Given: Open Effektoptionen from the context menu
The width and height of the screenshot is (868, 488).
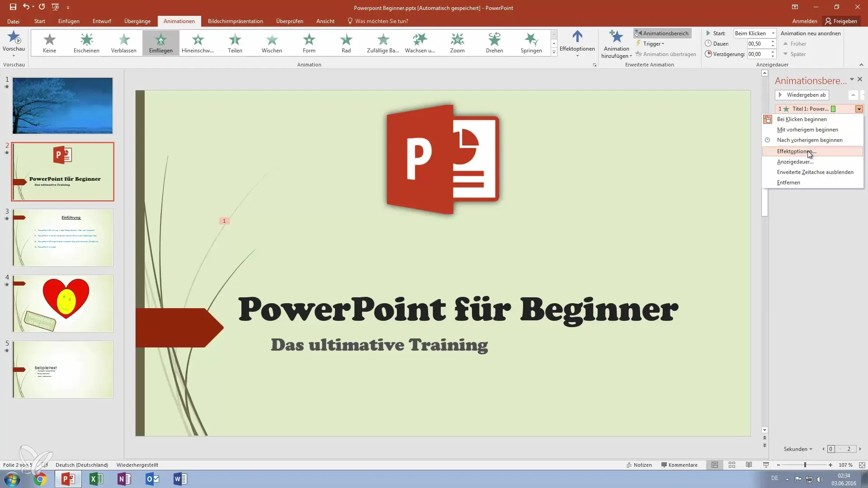Looking at the screenshot, I should coord(812,151).
